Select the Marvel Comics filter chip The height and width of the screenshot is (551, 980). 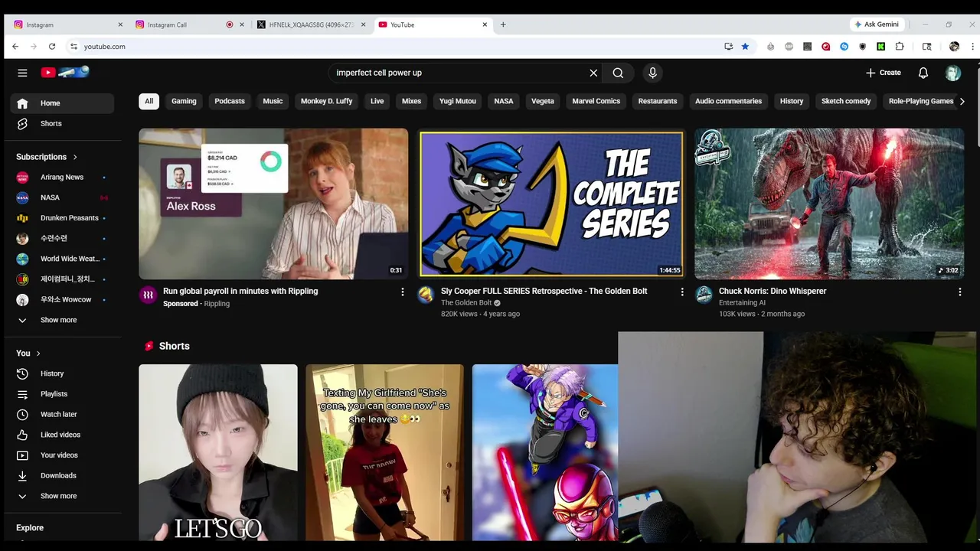[x=596, y=101]
